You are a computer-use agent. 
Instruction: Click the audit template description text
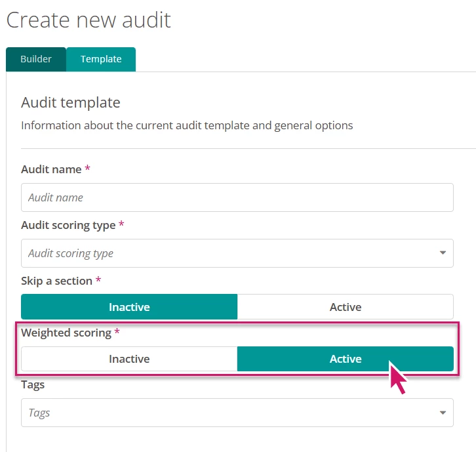point(187,125)
